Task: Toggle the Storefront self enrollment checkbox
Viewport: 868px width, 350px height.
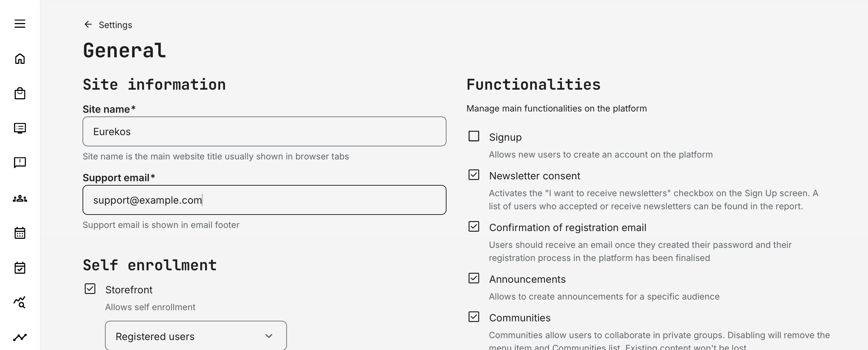Action: (x=90, y=289)
